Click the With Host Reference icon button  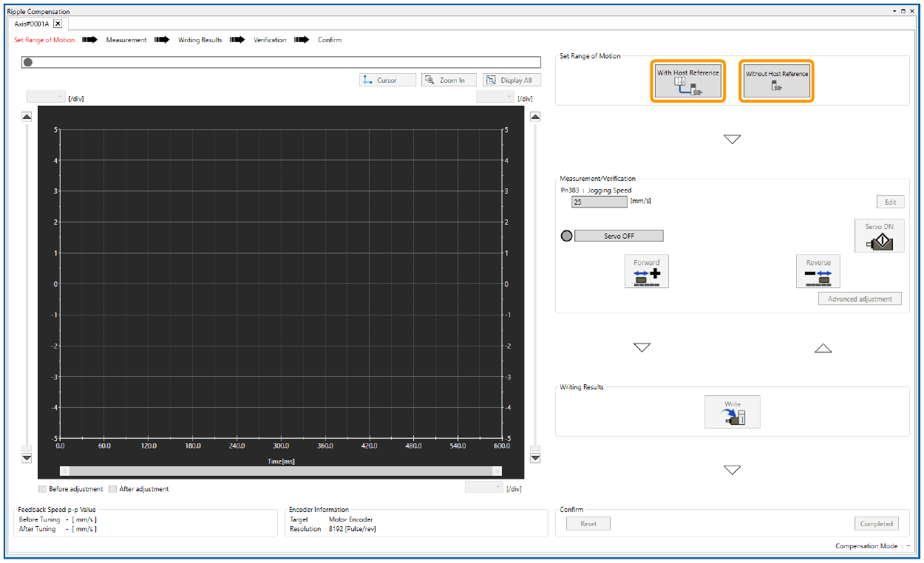pos(687,81)
